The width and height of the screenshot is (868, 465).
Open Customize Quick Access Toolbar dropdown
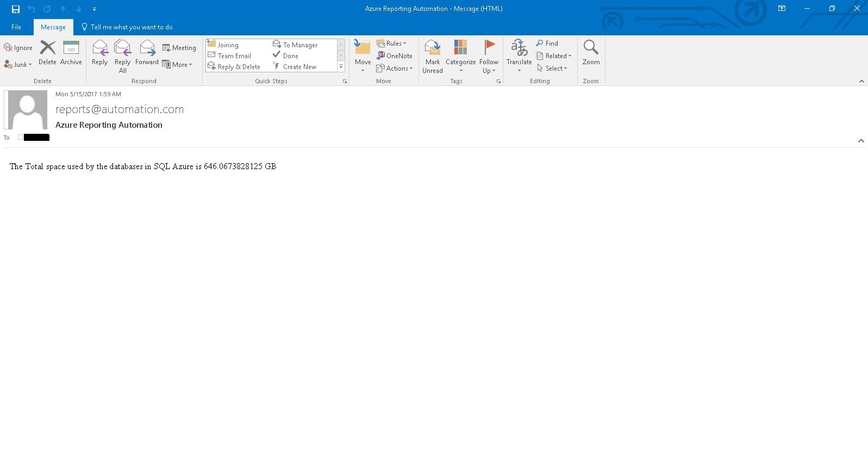tap(95, 9)
